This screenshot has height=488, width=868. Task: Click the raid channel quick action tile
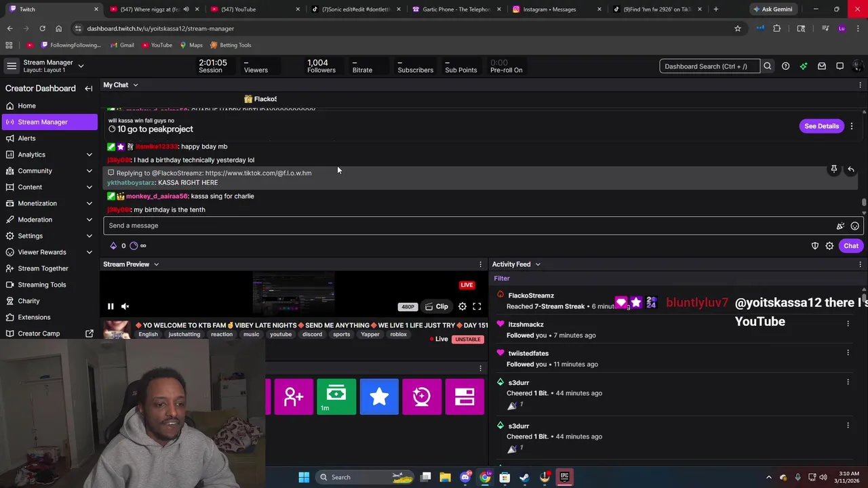coord(294,396)
